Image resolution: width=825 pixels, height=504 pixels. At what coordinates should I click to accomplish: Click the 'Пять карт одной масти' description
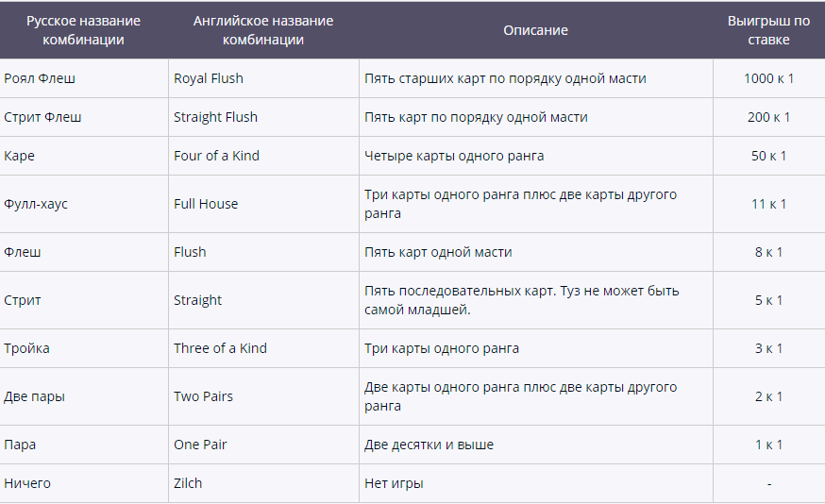(438, 252)
